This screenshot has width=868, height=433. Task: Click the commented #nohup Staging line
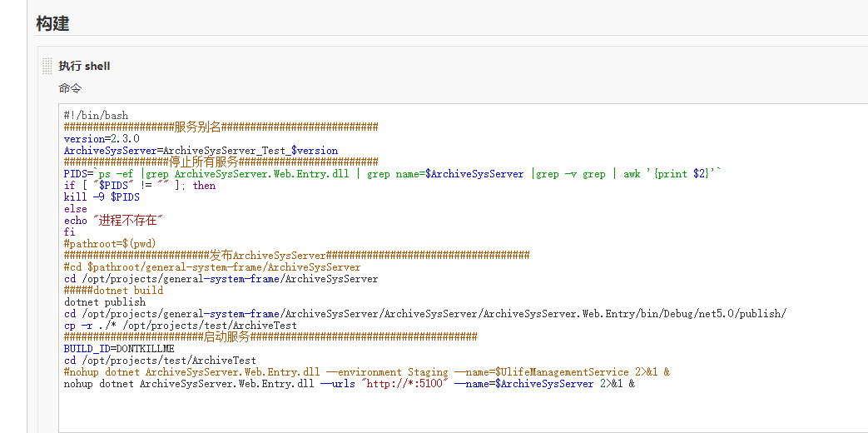point(366,371)
